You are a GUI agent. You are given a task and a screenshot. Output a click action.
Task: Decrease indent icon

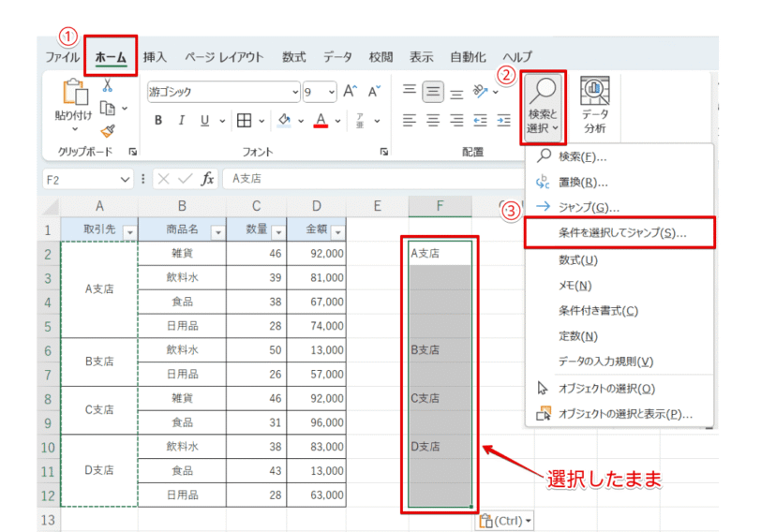point(481,120)
